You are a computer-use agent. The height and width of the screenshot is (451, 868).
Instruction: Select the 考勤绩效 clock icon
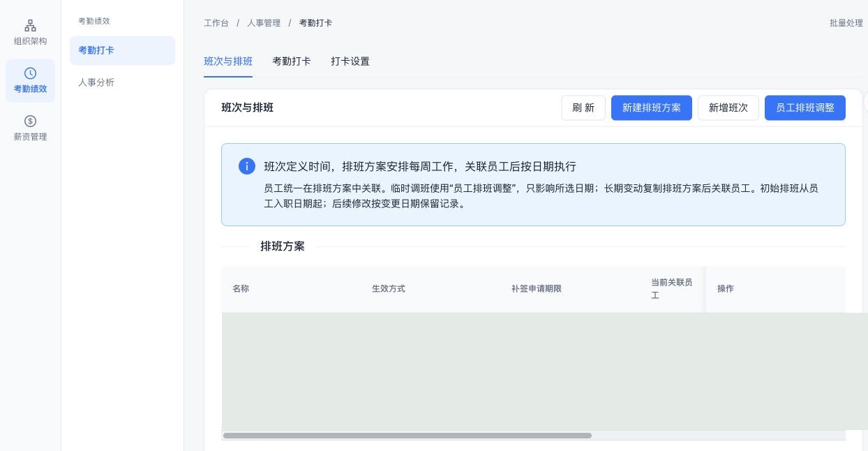click(x=30, y=73)
